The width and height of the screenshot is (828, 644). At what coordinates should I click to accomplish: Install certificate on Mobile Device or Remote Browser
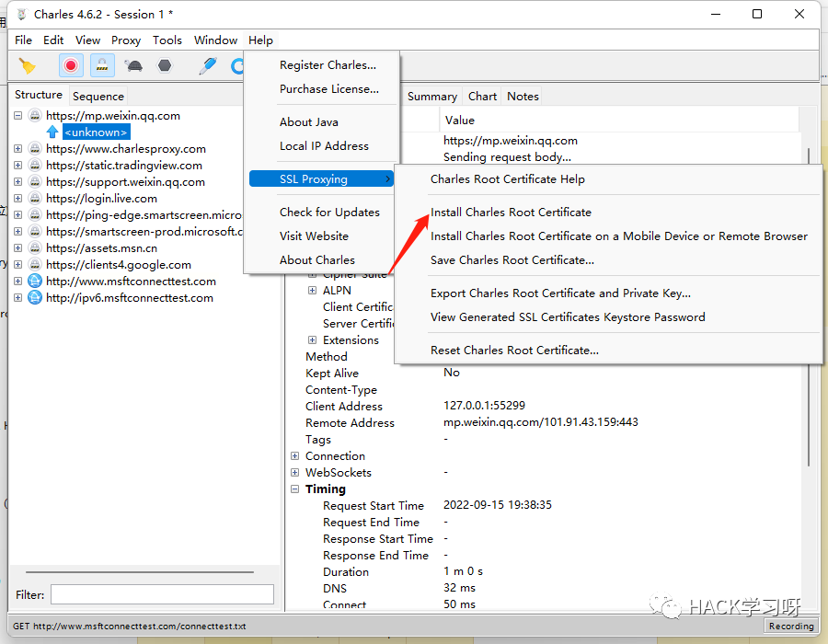(x=618, y=236)
